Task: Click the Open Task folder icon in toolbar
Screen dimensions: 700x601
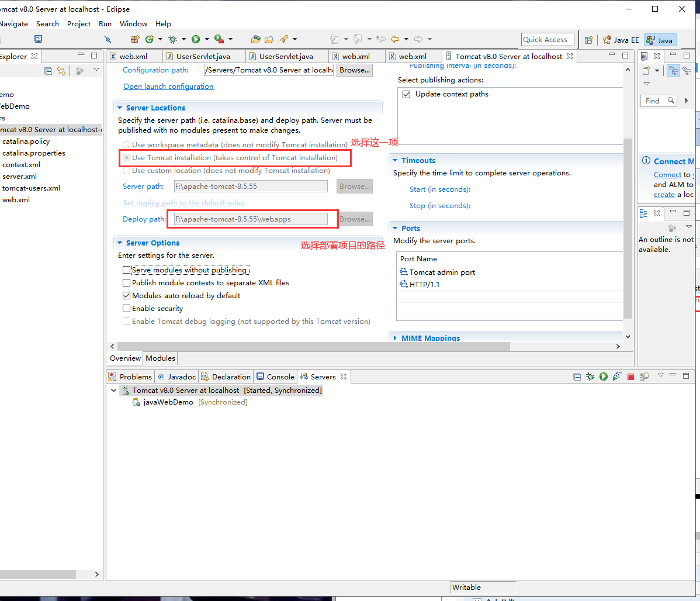Action: coord(269,39)
